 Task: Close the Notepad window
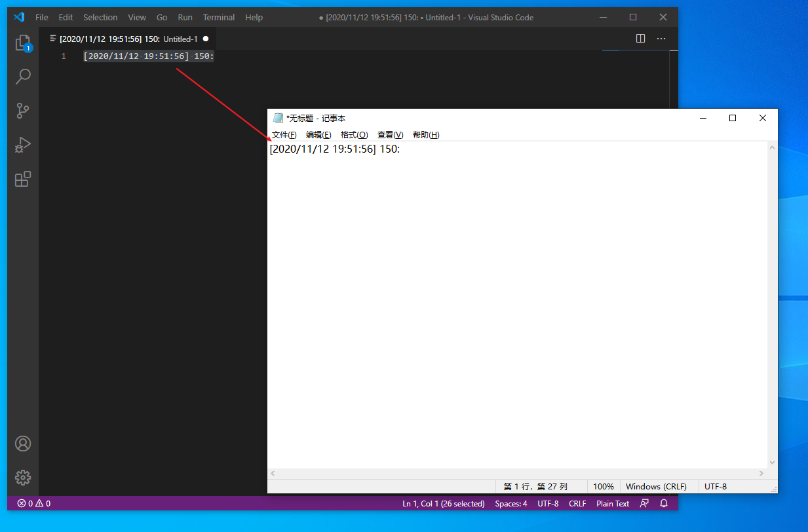(x=763, y=118)
